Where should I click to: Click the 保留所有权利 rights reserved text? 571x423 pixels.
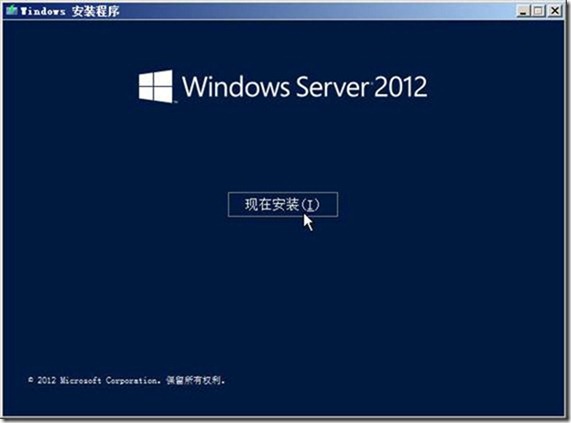coord(194,380)
